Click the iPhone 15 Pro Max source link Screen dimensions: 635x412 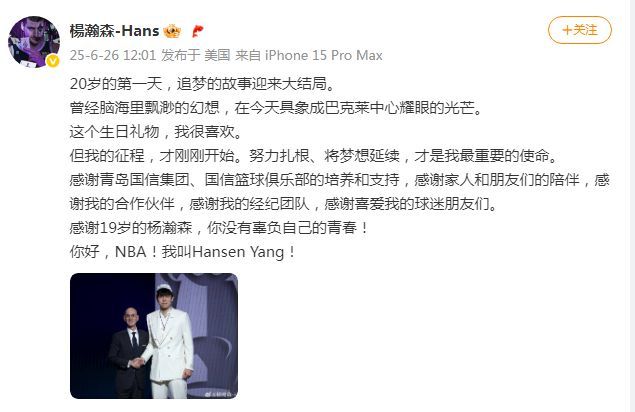point(324,55)
